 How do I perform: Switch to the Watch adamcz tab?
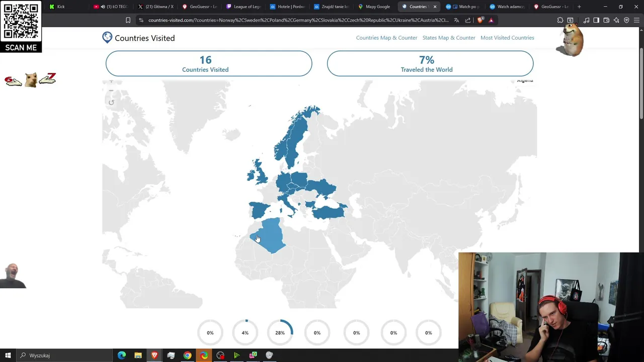[507, 7]
